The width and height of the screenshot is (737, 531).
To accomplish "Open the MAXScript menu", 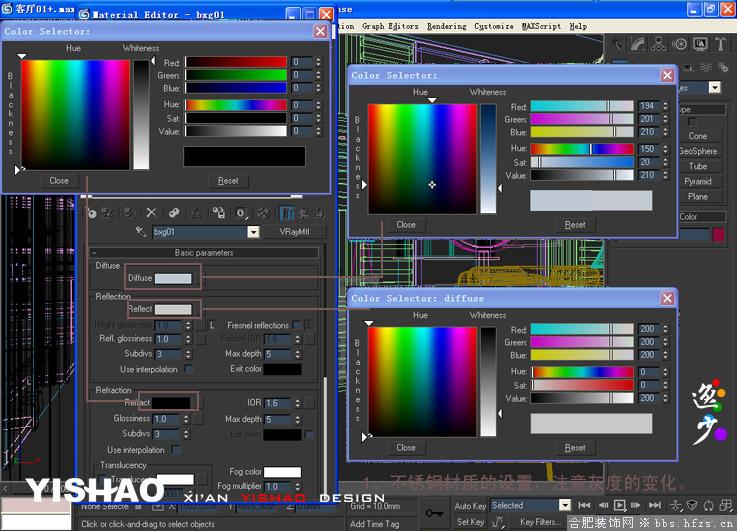I will 541,26.
